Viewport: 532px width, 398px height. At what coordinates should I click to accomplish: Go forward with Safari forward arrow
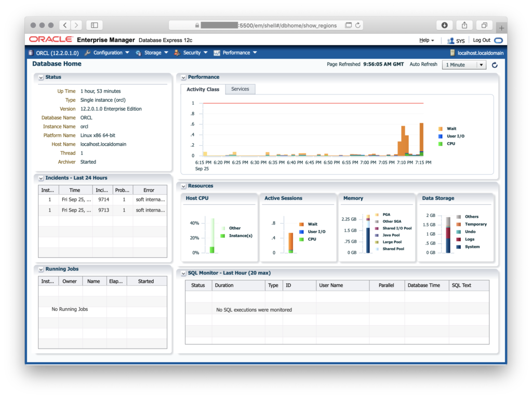point(76,25)
